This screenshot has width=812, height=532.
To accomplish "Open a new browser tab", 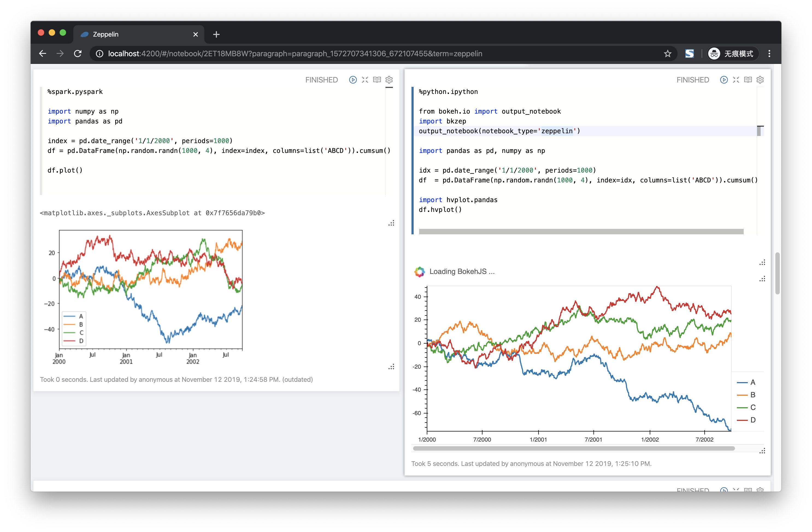I will pos(216,34).
